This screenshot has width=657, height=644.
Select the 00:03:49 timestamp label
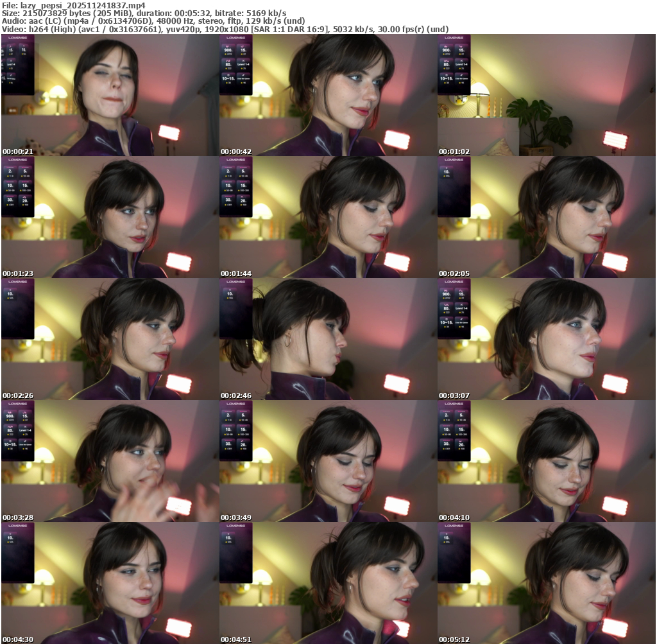[236, 518]
